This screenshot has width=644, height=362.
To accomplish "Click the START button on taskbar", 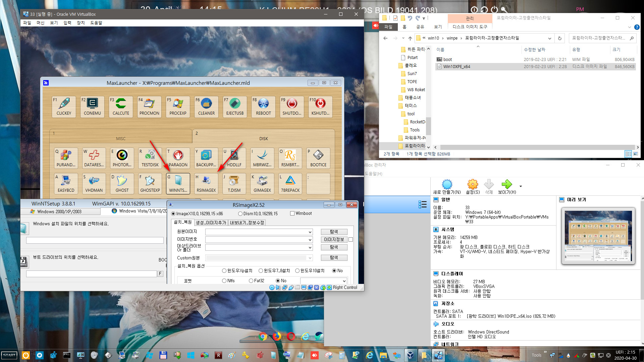I will click(9, 355).
